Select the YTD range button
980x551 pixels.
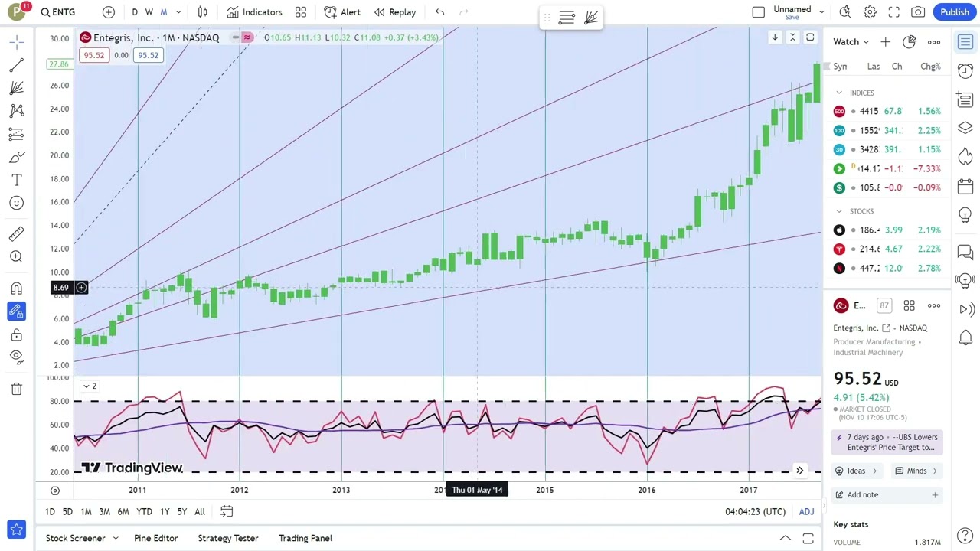click(144, 511)
